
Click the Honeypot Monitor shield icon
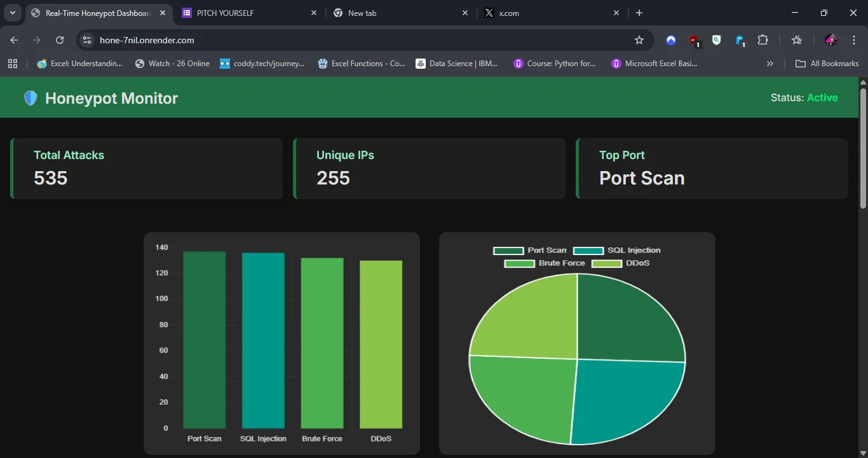pyautogui.click(x=31, y=98)
